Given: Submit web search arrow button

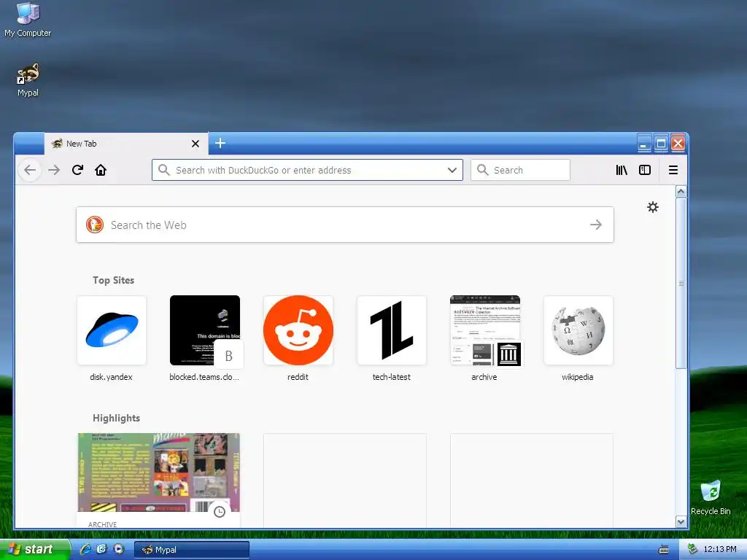Looking at the screenshot, I should tap(595, 225).
